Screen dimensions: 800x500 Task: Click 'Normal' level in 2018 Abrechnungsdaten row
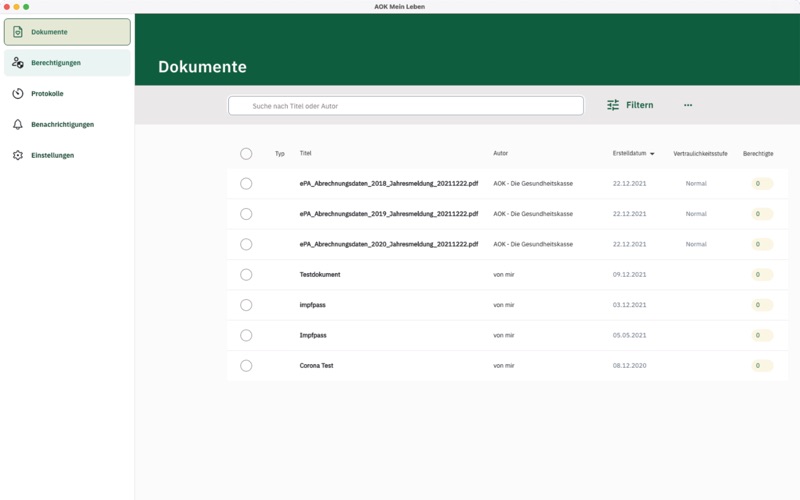tap(696, 183)
